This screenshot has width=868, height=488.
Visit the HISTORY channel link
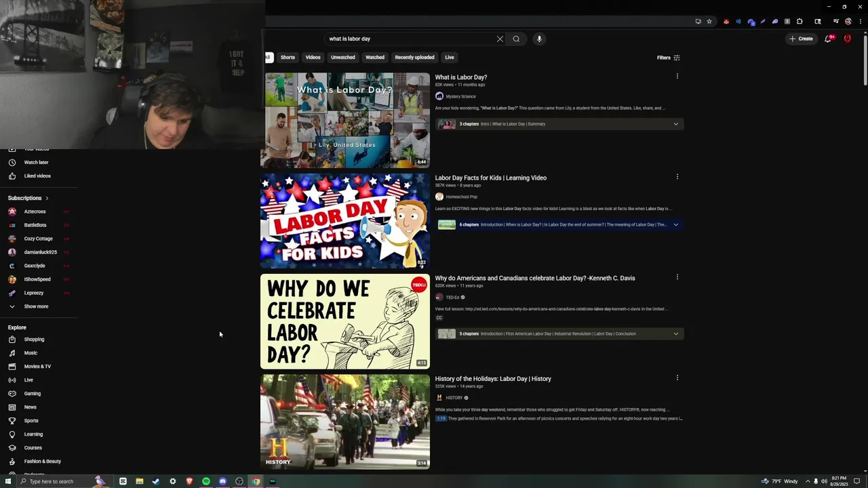pyautogui.click(x=454, y=398)
